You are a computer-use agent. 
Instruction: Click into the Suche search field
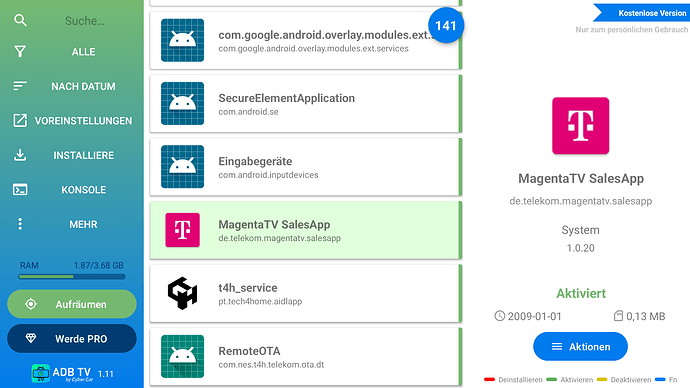point(84,21)
